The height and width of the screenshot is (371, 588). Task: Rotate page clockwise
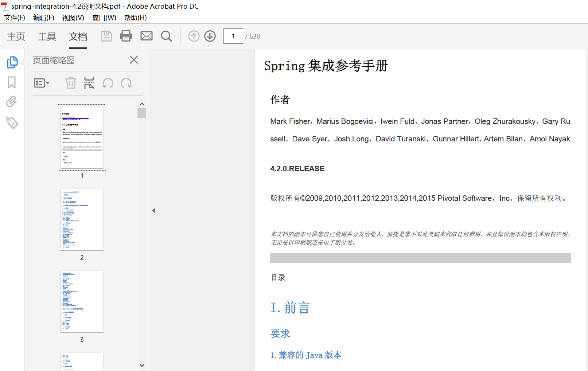coord(126,83)
